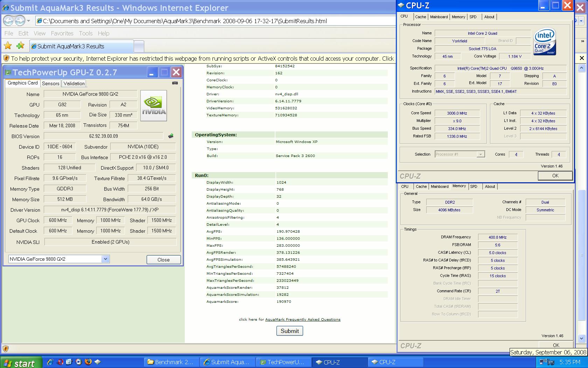Launch Windows Media Player from Quick Launch

coord(78,362)
